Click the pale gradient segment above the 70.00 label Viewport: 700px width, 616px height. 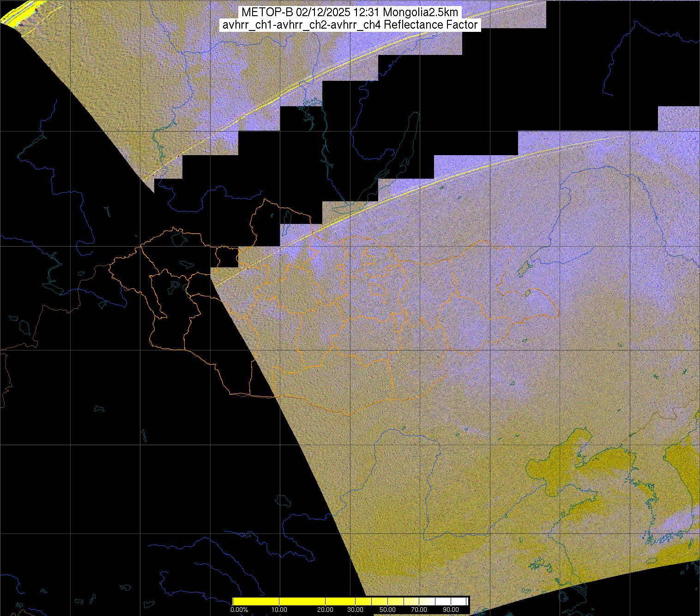tap(420, 601)
